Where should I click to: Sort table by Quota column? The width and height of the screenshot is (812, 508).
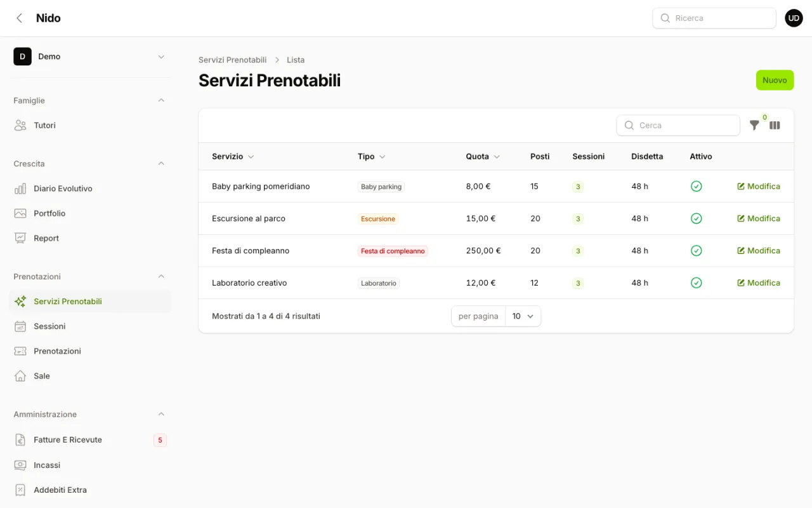[x=483, y=156]
